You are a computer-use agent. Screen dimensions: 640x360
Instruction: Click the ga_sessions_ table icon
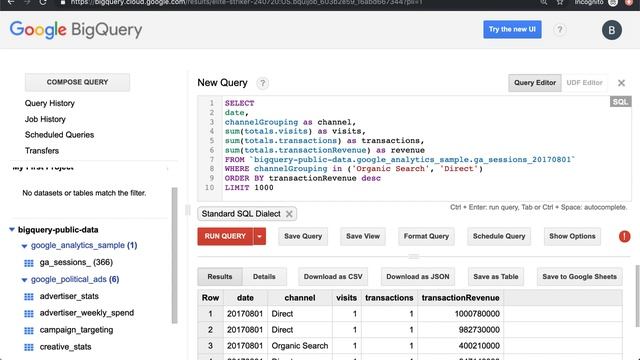point(29,263)
